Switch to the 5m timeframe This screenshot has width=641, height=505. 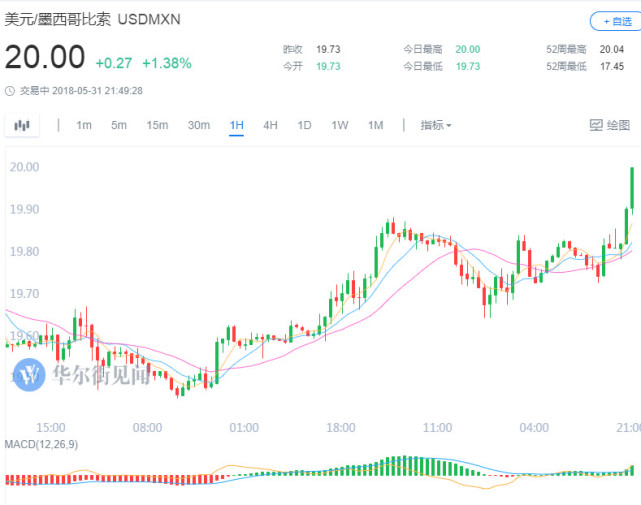click(x=119, y=125)
